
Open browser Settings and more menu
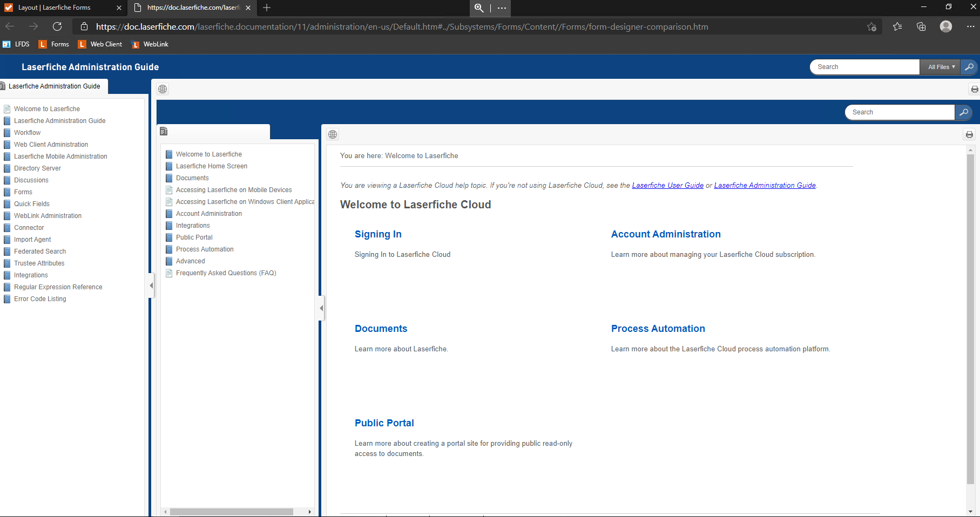(x=970, y=26)
